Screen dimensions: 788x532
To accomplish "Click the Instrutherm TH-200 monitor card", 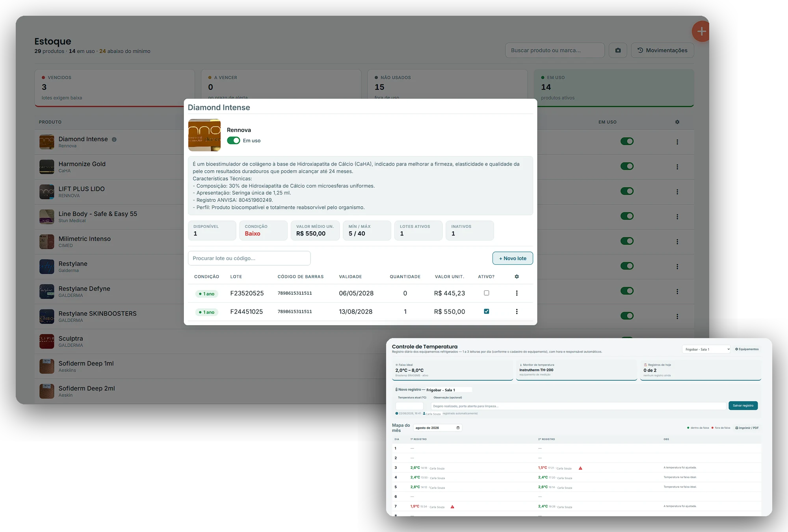I will tap(576, 370).
